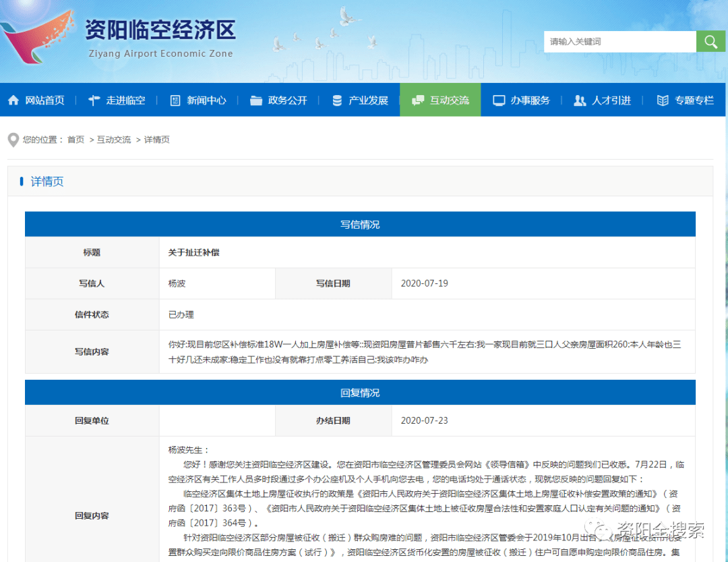Click the 详情页 breadcrumb entry
This screenshot has width=728, height=562.
[156, 140]
